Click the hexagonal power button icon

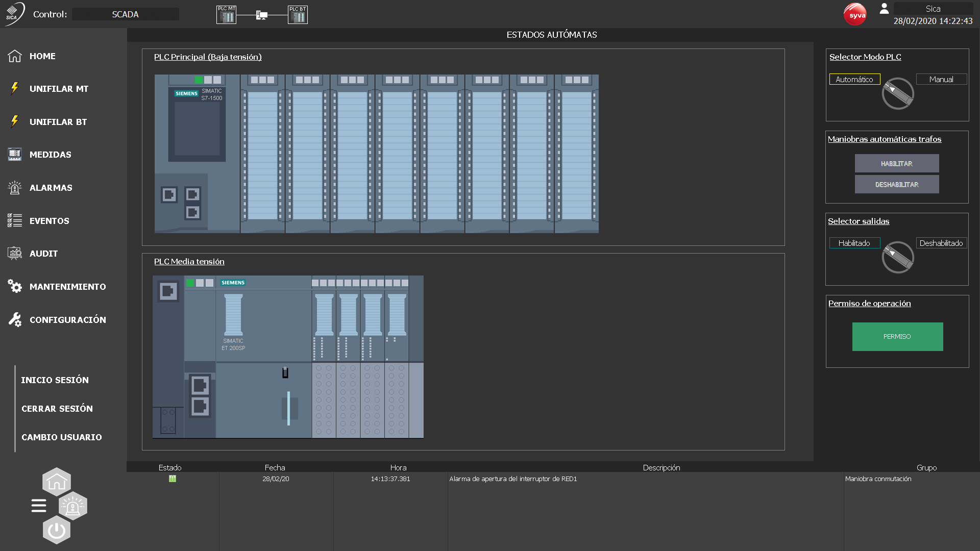[57, 531]
